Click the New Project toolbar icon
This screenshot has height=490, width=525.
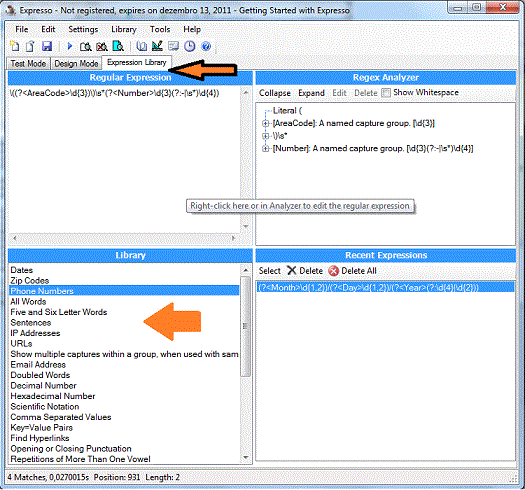click(x=14, y=46)
